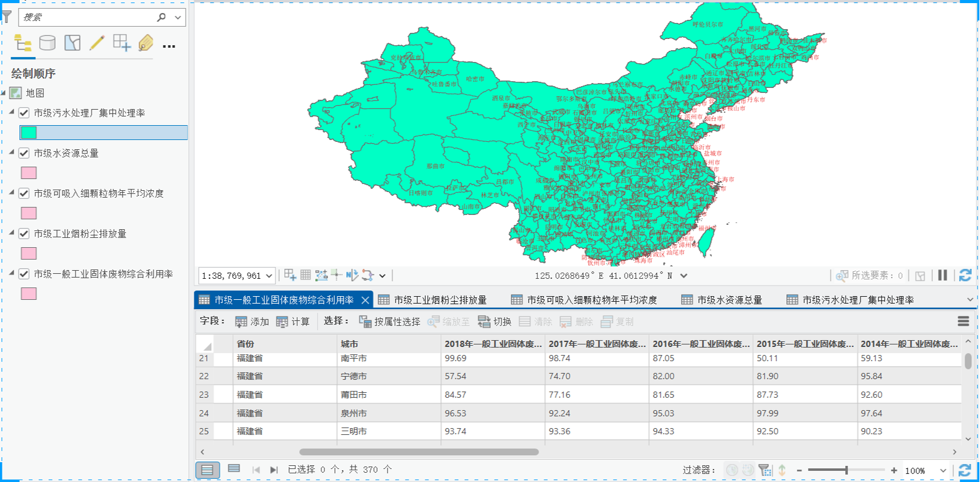
Task: Select the List by Selection icon
Action: point(72,43)
